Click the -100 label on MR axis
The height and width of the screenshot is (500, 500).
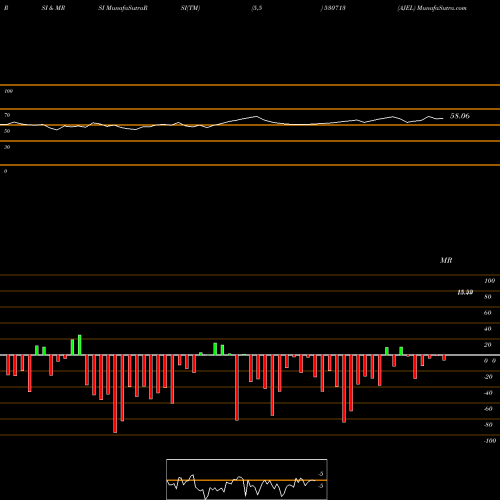(x=490, y=441)
